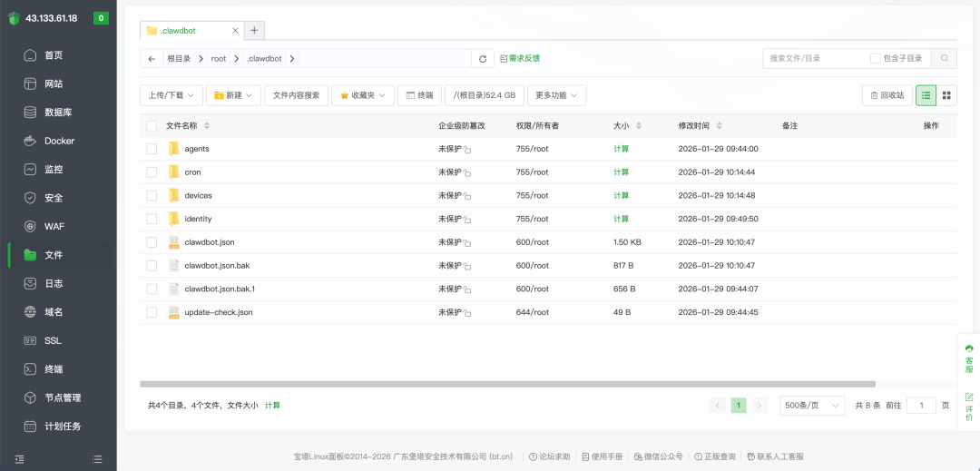Open 终端 terminal from toolbar
The image size is (980, 471).
coord(419,95)
